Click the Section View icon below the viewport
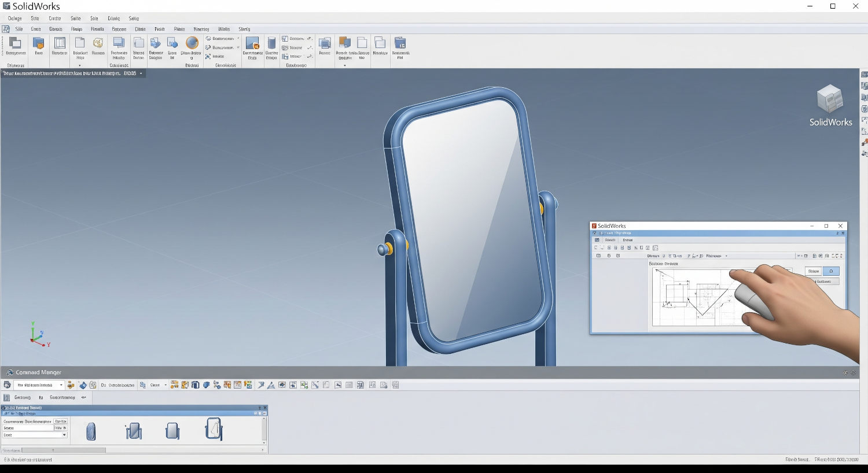Image resolution: width=868 pixels, height=473 pixels. [x=205, y=385]
